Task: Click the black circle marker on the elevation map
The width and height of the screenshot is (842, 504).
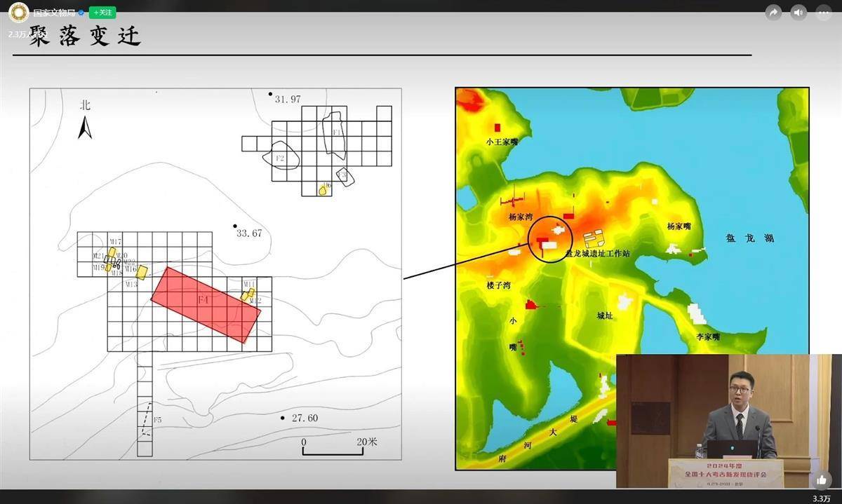Action: pyautogui.click(x=550, y=239)
